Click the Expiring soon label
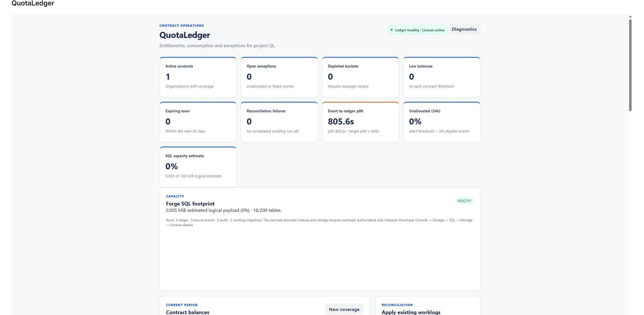 (x=177, y=111)
